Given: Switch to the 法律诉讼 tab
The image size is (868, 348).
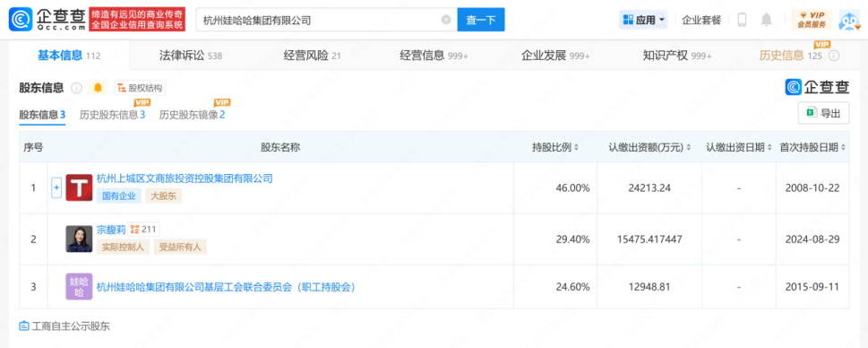Looking at the screenshot, I should [190, 56].
